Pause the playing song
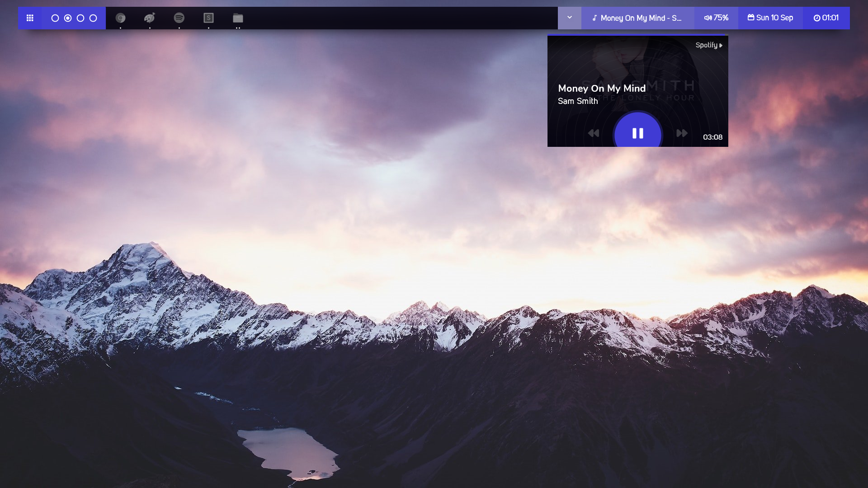This screenshot has height=488, width=868. [x=637, y=133]
